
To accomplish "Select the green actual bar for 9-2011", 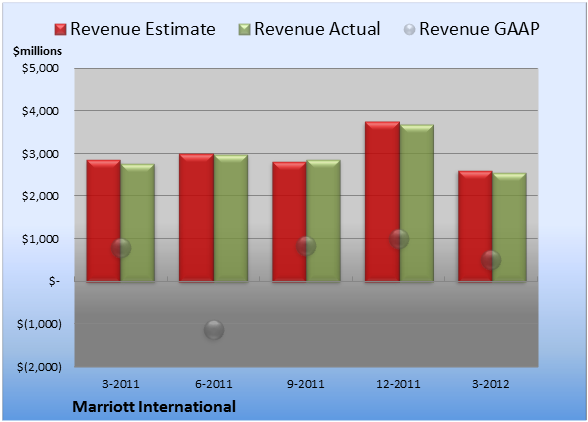I will [x=323, y=221].
